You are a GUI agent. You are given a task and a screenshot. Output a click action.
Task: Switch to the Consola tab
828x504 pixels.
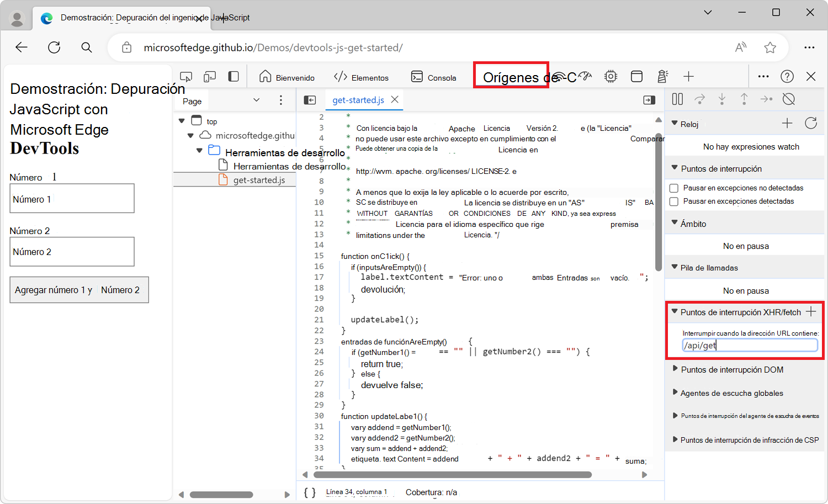click(434, 77)
